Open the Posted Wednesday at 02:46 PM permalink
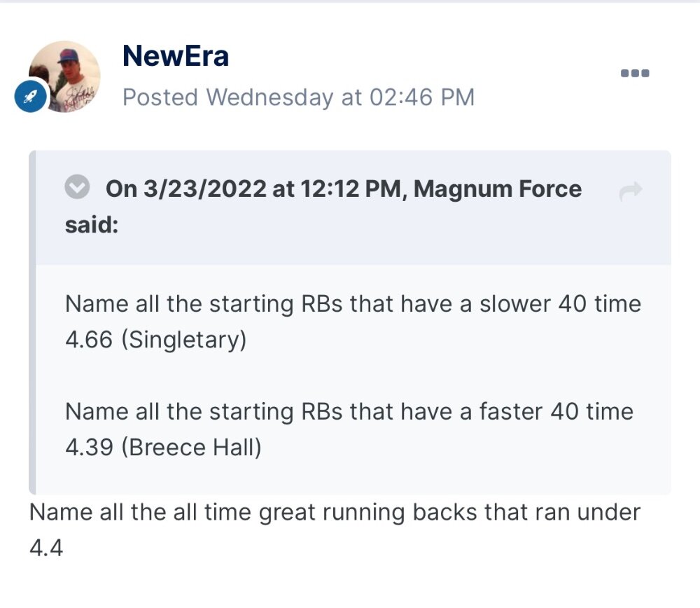Image resolution: width=700 pixels, height=608 pixels. coord(298,97)
